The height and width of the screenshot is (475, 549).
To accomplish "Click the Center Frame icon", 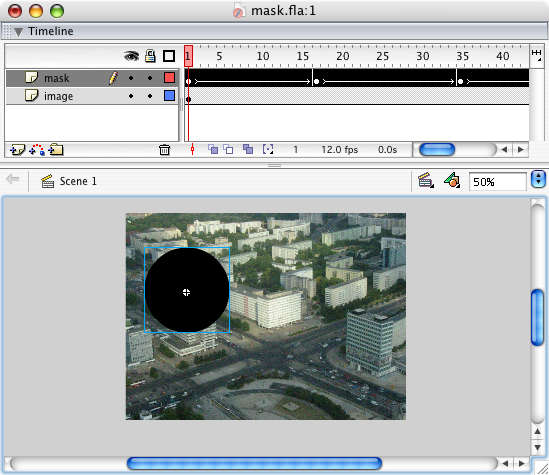I will [x=192, y=149].
